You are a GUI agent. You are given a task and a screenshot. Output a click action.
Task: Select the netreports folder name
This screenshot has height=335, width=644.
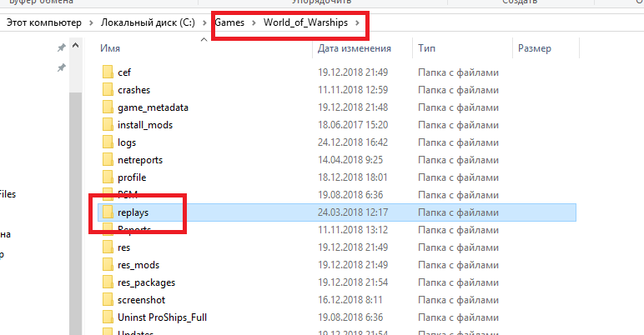point(140,160)
